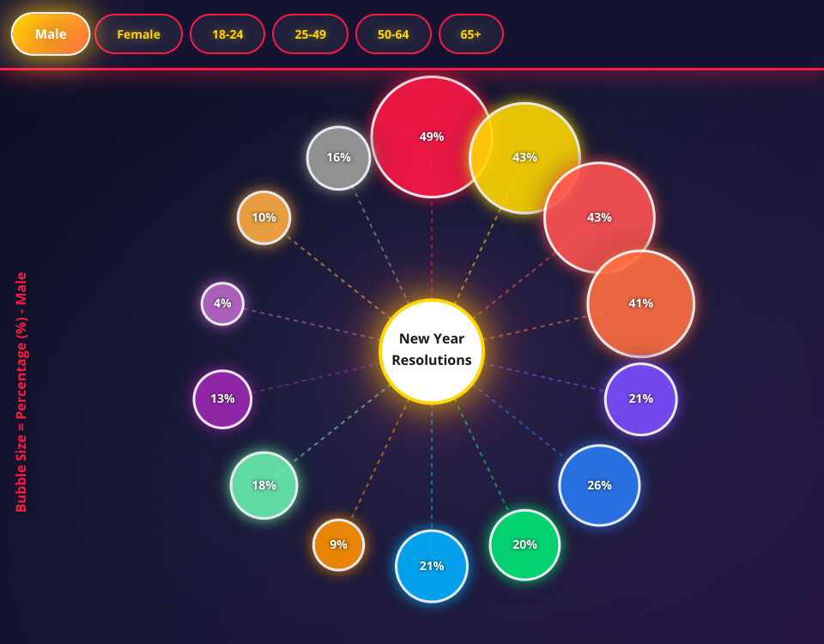
Task: Choose the 18-24 age group filter
Action: (x=227, y=34)
